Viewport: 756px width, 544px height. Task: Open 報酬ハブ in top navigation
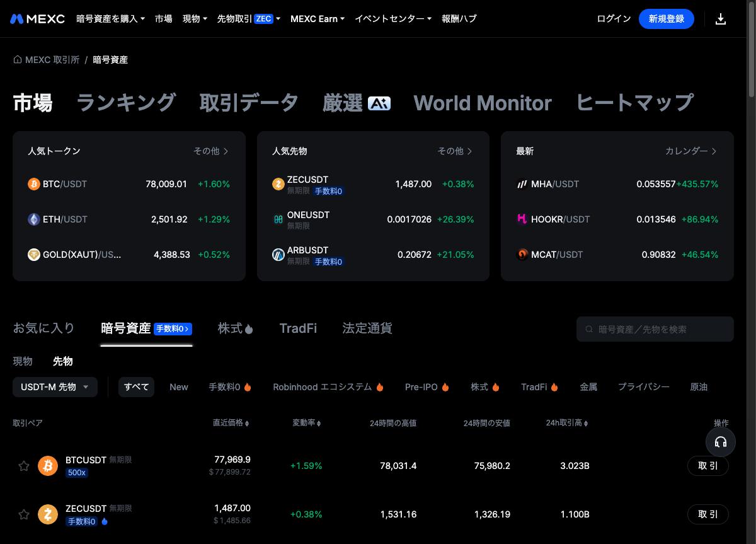[459, 19]
